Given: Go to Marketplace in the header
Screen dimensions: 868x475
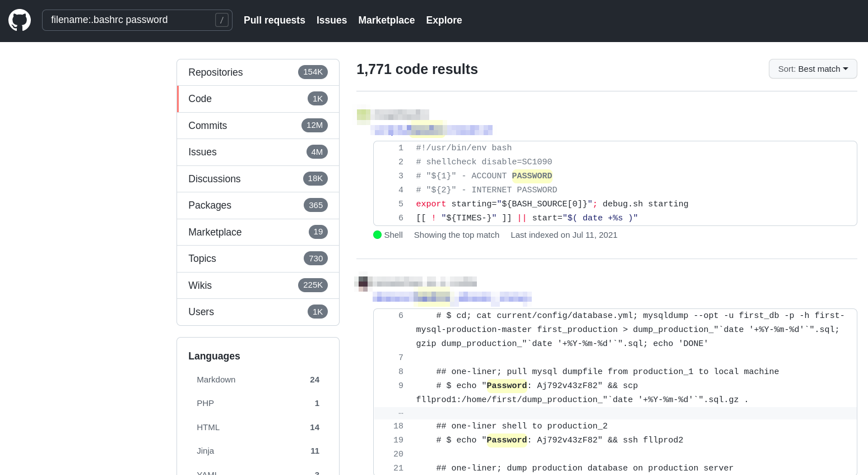Looking at the screenshot, I should 387,20.
